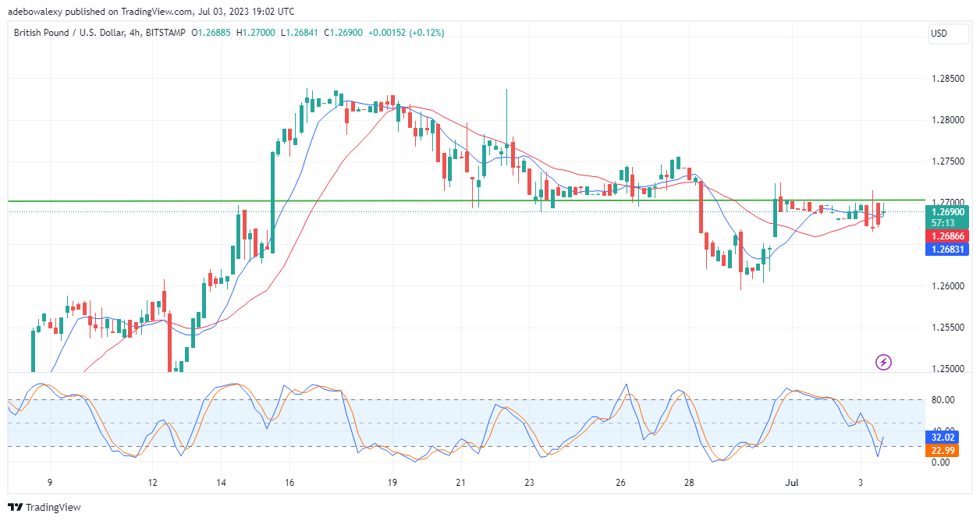Click the 57:13 candle countdown timer
980x521 pixels.
tap(943, 223)
